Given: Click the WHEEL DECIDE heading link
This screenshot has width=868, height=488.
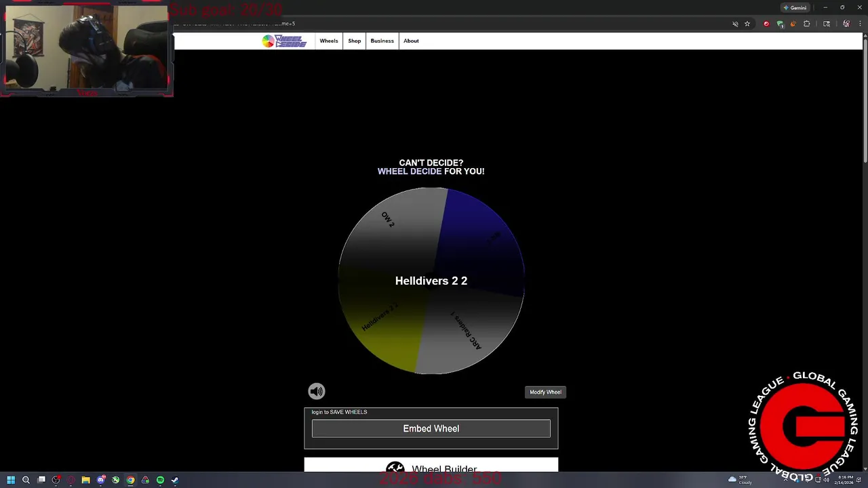Looking at the screenshot, I should tap(410, 171).
